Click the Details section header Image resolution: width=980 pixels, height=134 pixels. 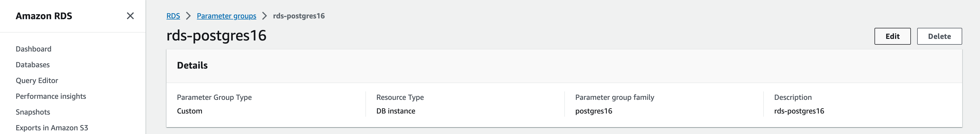pyautogui.click(x=192, y=66)
